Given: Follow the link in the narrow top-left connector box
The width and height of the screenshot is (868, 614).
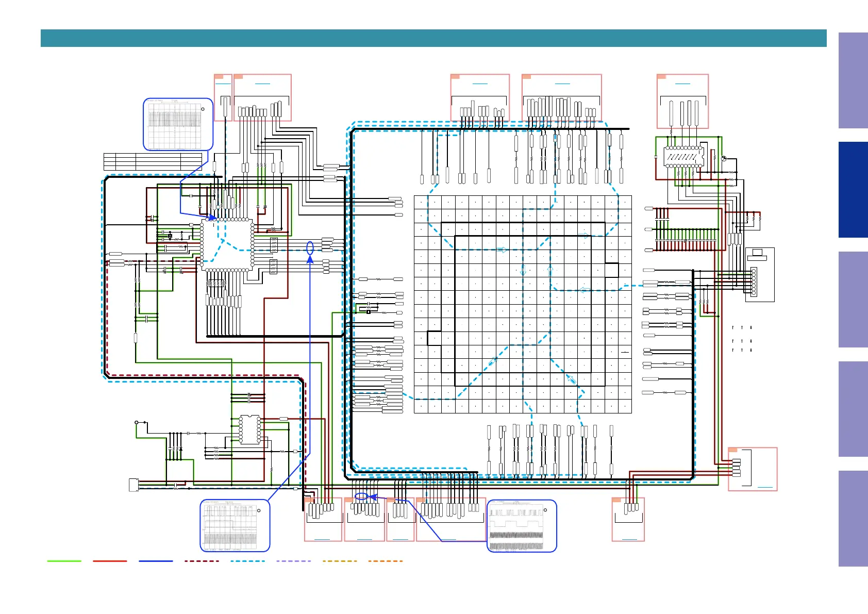Looking at the screenshot, I should 223,83.
